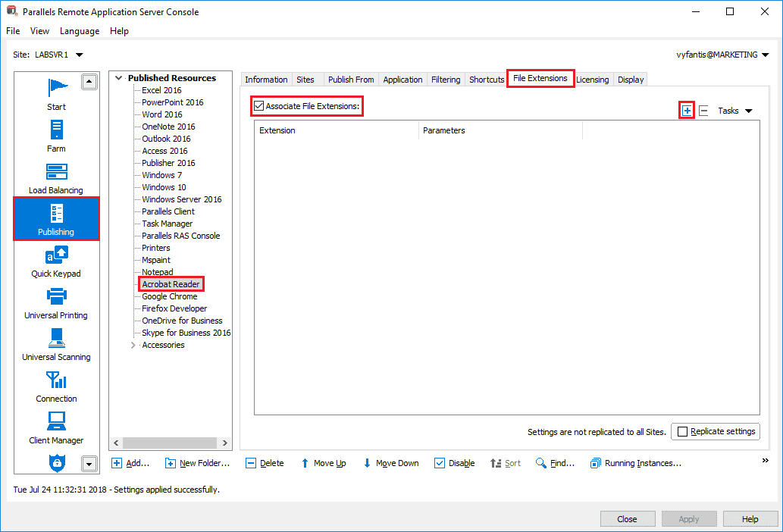Click the Close button

(x=627, y=519)
